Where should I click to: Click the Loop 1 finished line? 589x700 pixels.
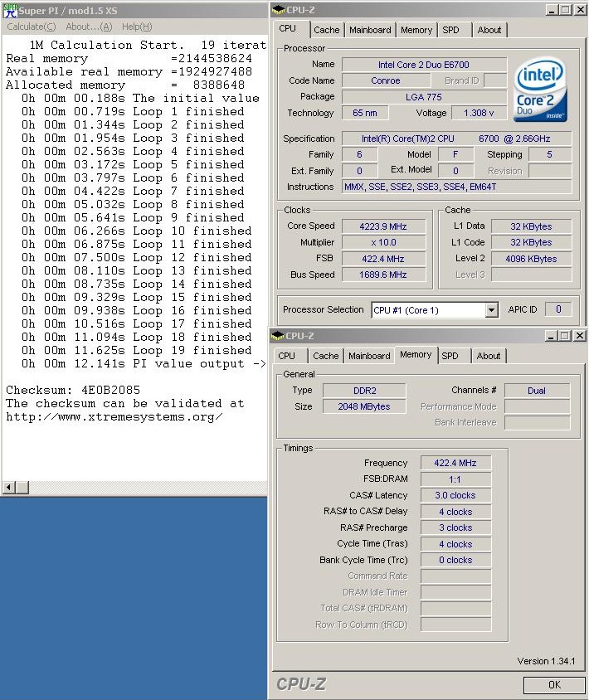point(133,112)
